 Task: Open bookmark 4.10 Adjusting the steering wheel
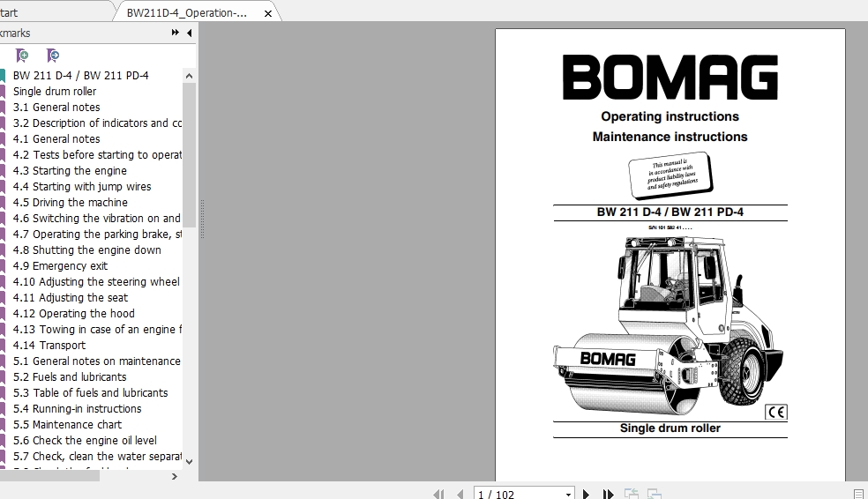coord(96,282)
